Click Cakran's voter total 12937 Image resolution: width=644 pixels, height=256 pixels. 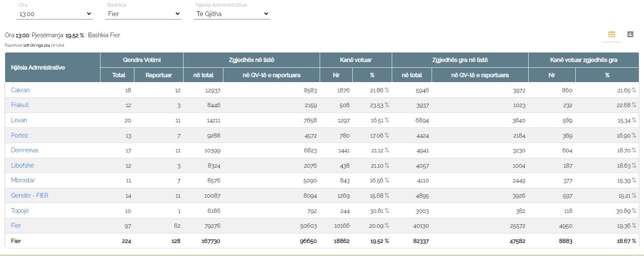point(212,90)
